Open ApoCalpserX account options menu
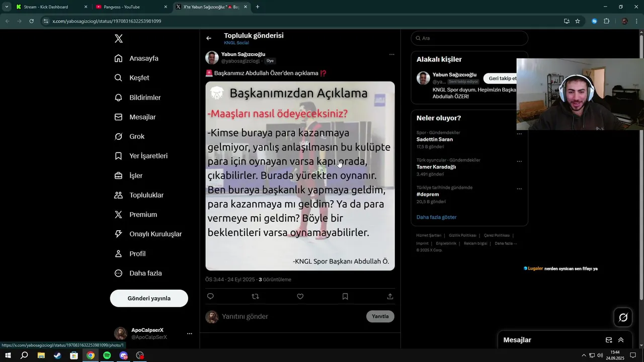This screenshot has width=644, height=362. [x=190, y=333]
